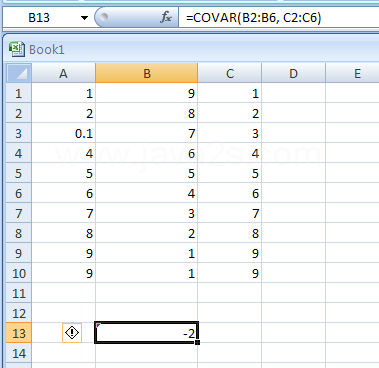
Task: Select row 13 header
Action: 19,333
